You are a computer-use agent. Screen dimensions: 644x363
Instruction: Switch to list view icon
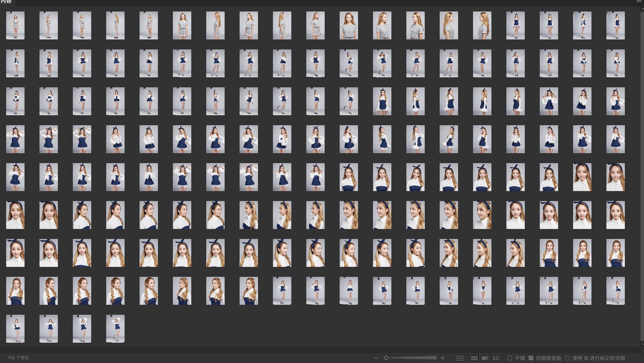pos(496,358)
